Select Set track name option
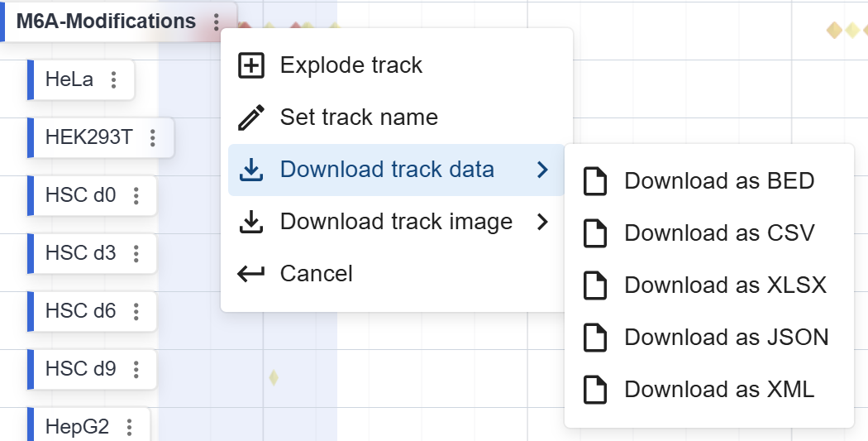The image size is (868, 441). pyautogui.click(x=358, y=117)
